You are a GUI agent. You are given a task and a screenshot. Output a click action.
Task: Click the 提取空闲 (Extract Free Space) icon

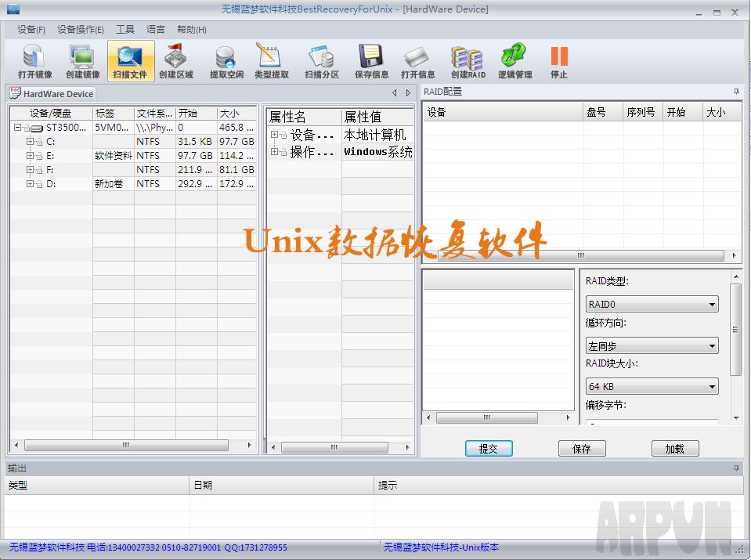pyautogui.click(x=226, y=61)
